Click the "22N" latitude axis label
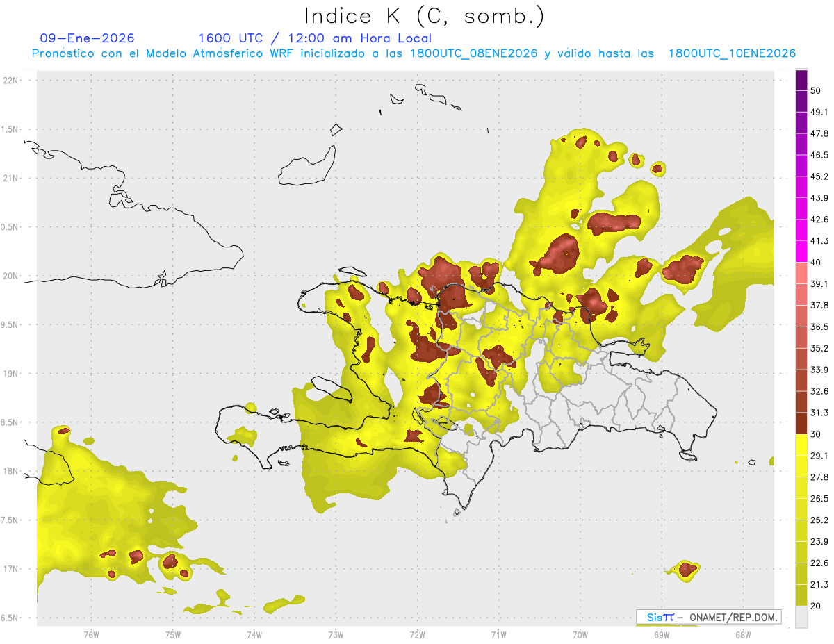 coord(12,81)
